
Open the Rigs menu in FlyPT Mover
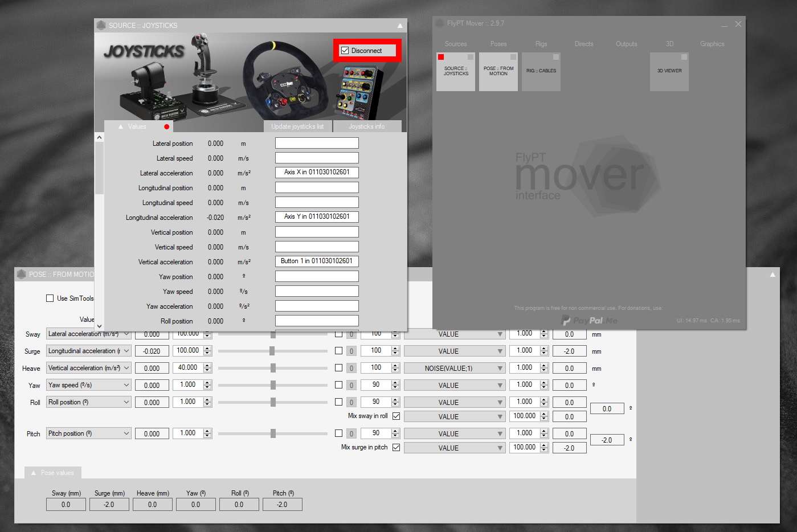[541, 44]
